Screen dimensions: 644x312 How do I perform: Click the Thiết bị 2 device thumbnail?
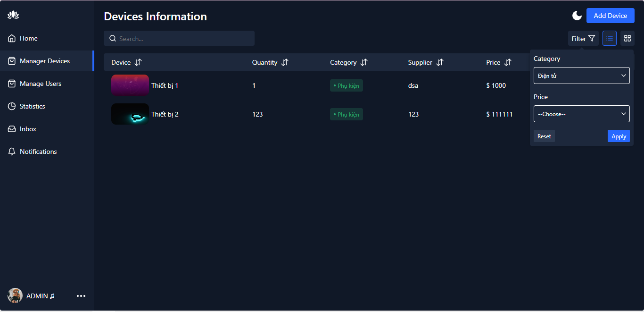click(130, 114)
